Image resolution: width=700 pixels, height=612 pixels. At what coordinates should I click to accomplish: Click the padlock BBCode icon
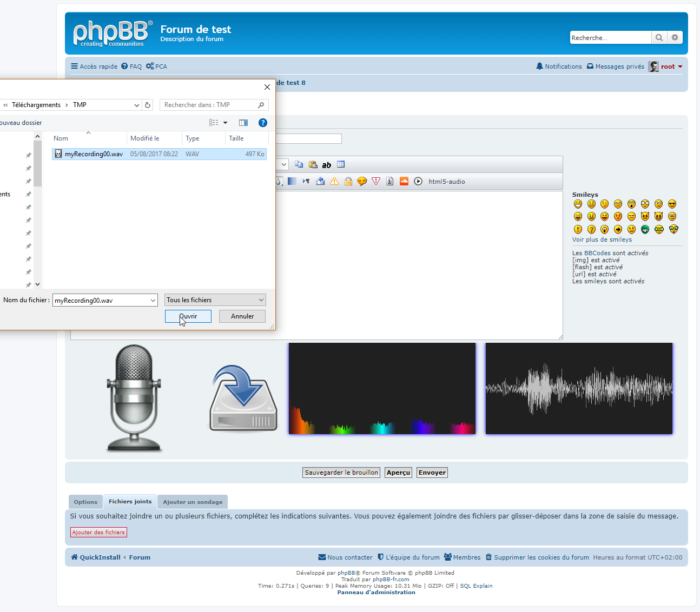pos(348,181)
